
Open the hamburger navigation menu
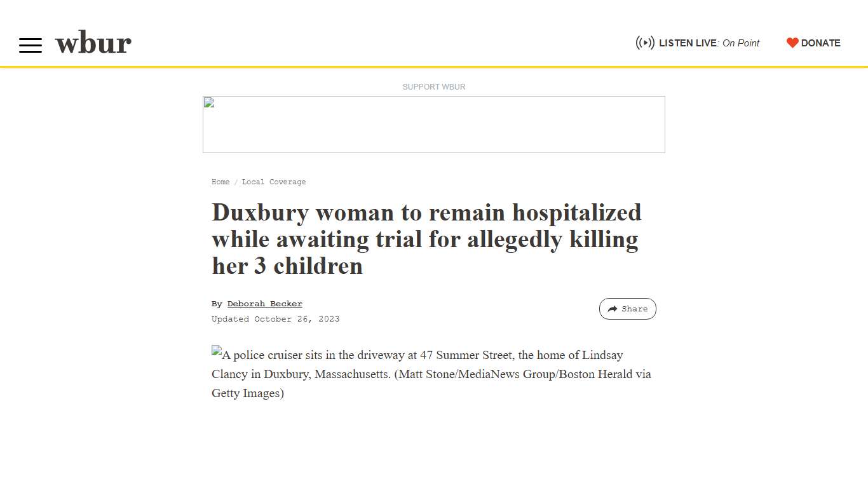point(30,44)
